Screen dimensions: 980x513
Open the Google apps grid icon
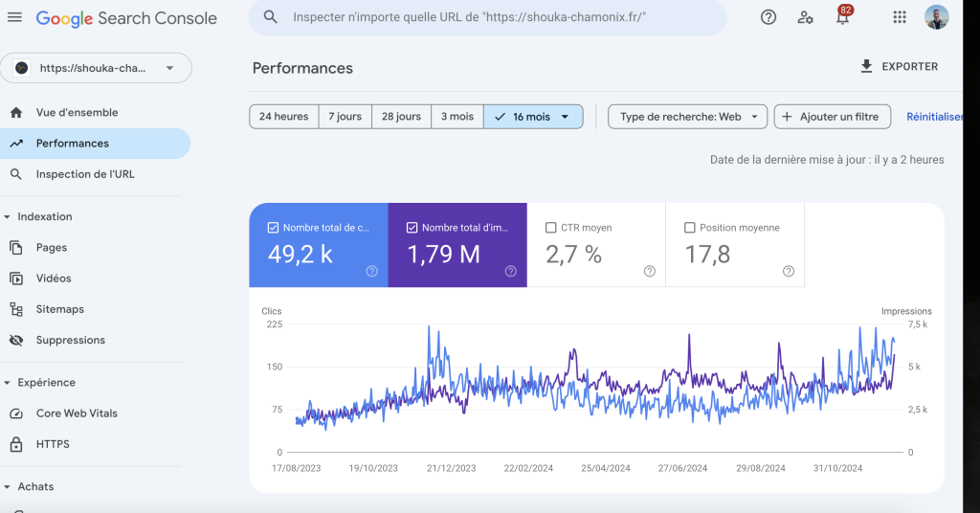click(x=900, y=17)
